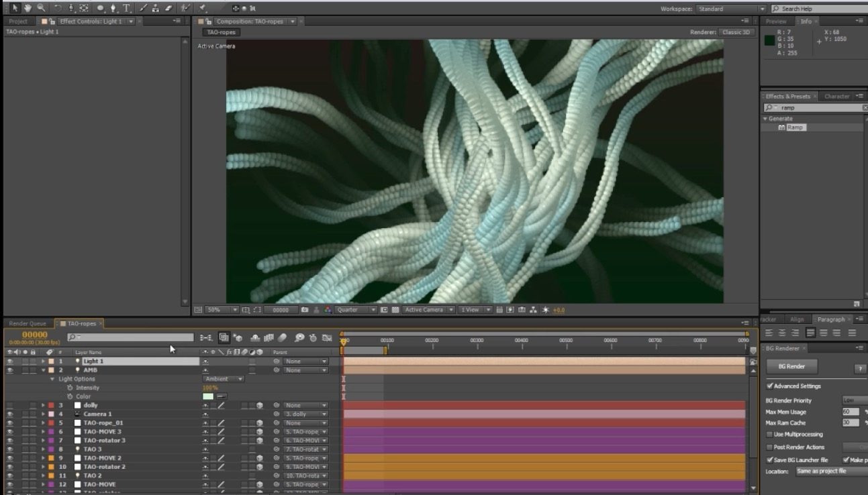
Task: Click the TAO-ropes composition navigator button
Action: (222, 32)
